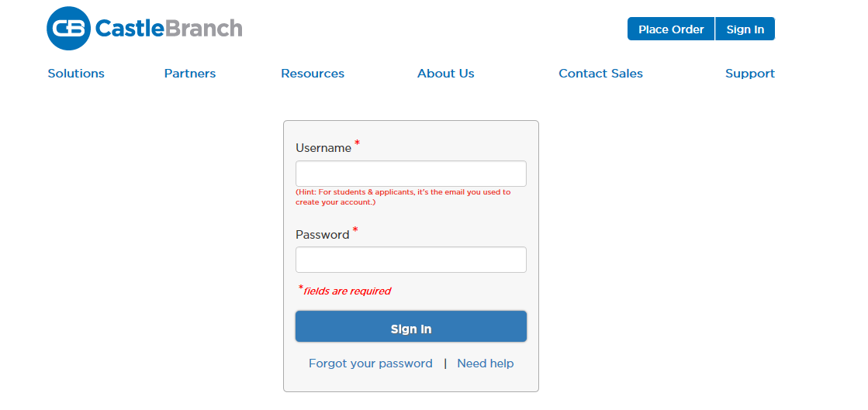Click the top-right Sign In button
Image resolution: width=868 pixels, height=410 pixels.
coord(745,29)
